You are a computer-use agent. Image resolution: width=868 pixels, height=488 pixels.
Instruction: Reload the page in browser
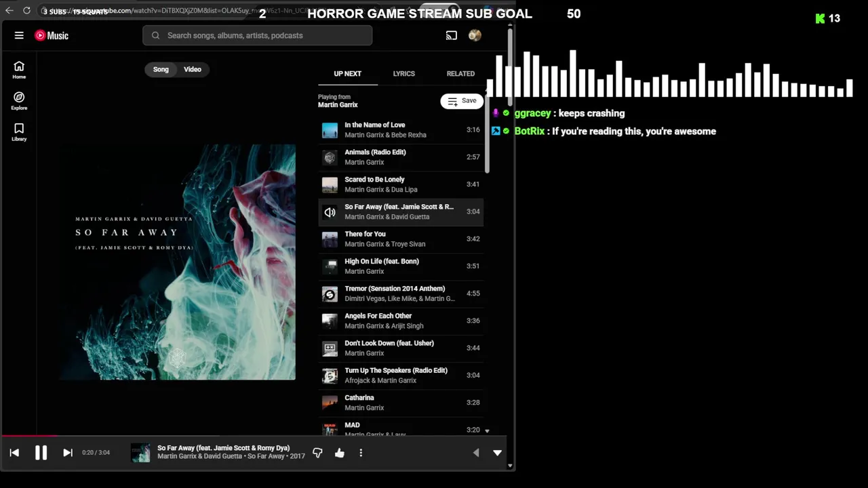(x=26, y=10)
